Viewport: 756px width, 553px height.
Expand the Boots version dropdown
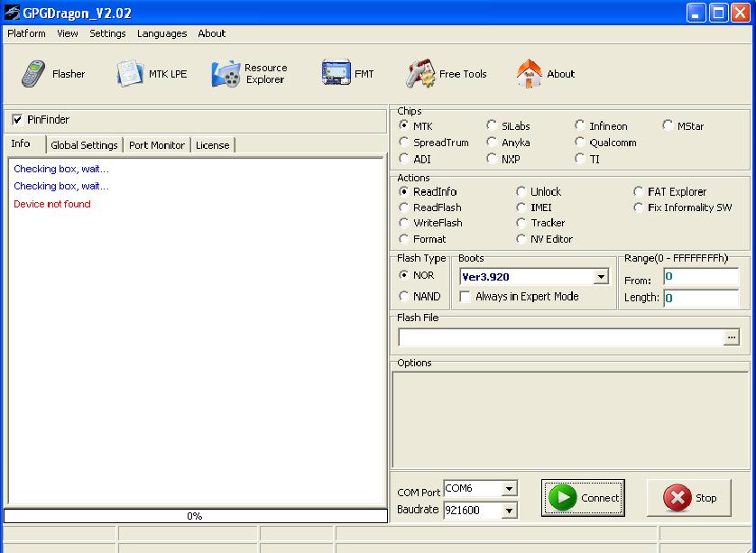click(x=601, y=277)
